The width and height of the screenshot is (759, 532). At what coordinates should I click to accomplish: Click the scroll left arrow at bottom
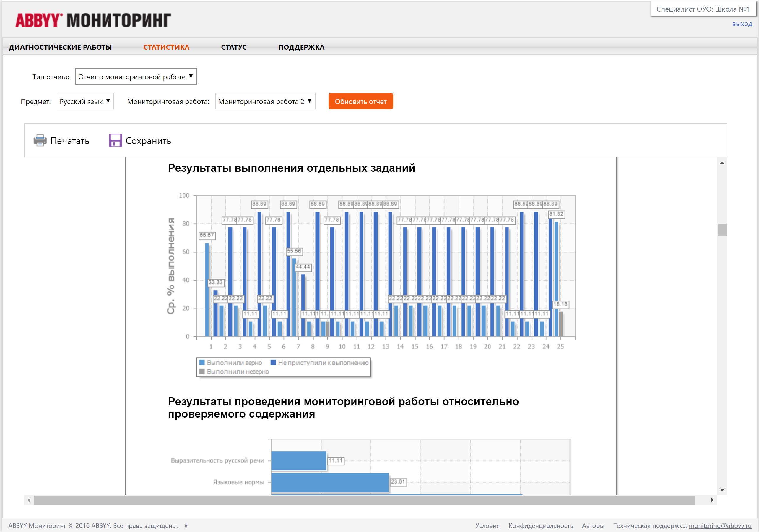30,500
